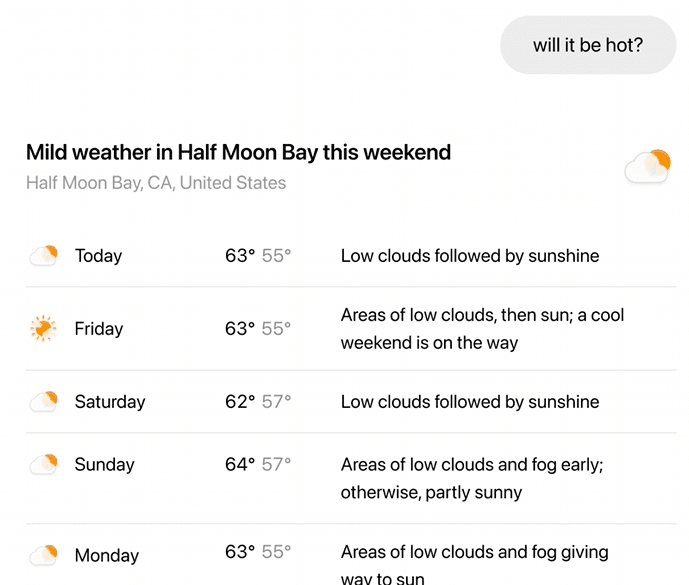
Task: Click Monday's partly cloudy icon
Action: [44, 555]
